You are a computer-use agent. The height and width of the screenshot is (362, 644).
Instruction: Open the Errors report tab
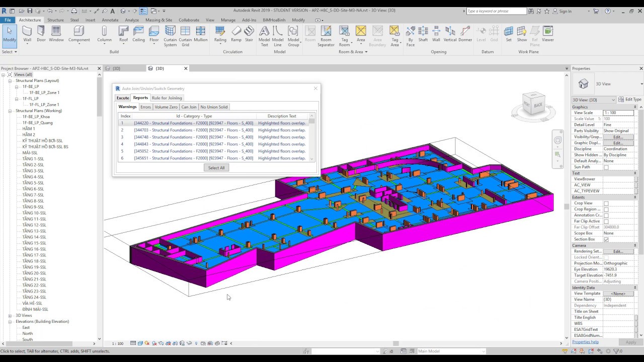[x=145, y=107]
